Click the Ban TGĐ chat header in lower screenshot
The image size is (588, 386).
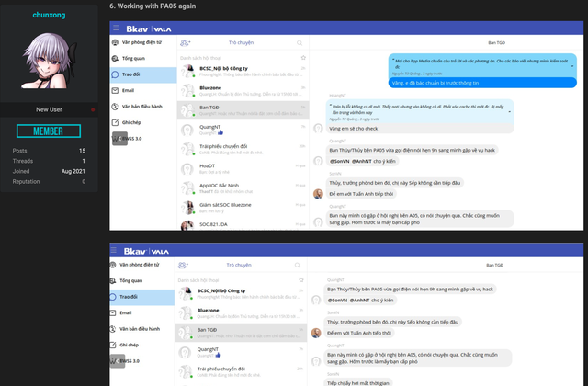point(494,266)
